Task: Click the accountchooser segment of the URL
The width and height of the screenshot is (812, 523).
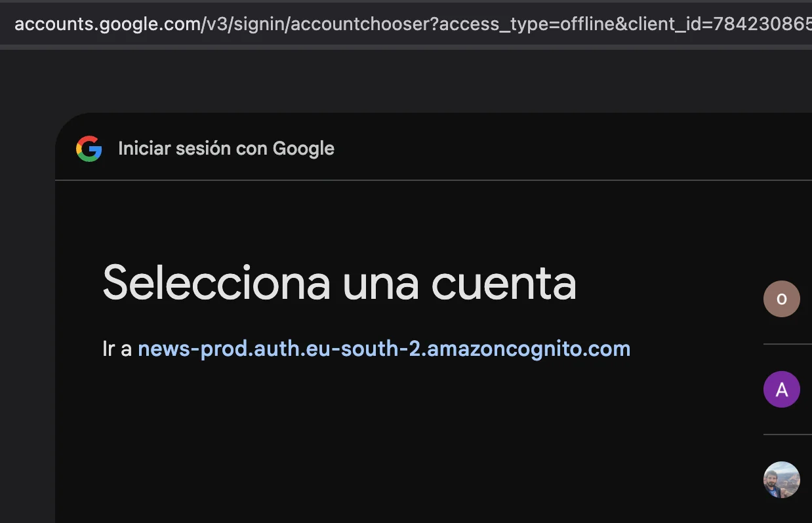Action: click(x=360, y=24)
